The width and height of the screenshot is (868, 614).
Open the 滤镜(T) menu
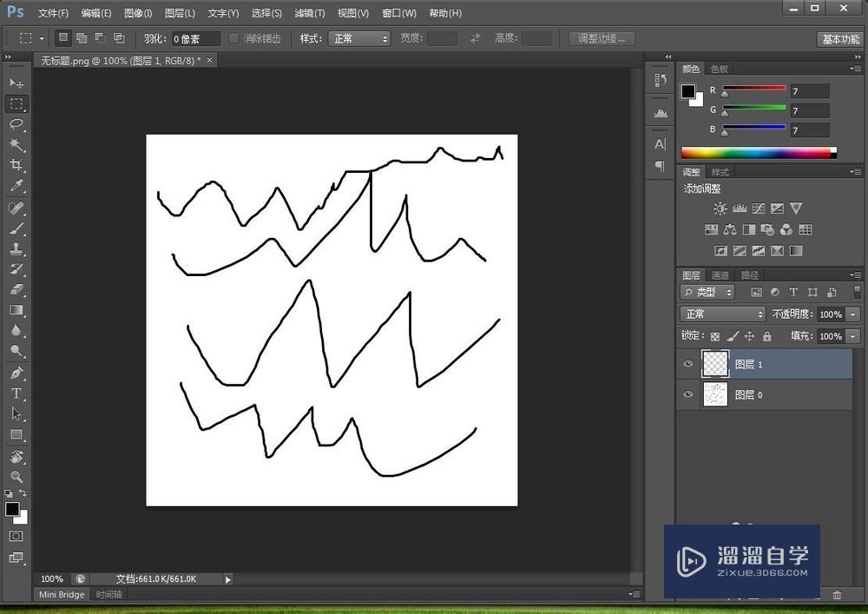tap(309, 13)
